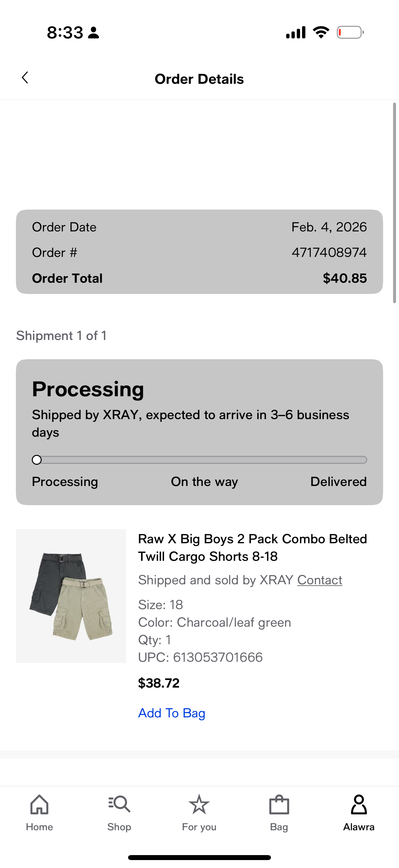Tap the cellular signal bars icon
This screenshot has height=868, width=399.
(296, 32)
